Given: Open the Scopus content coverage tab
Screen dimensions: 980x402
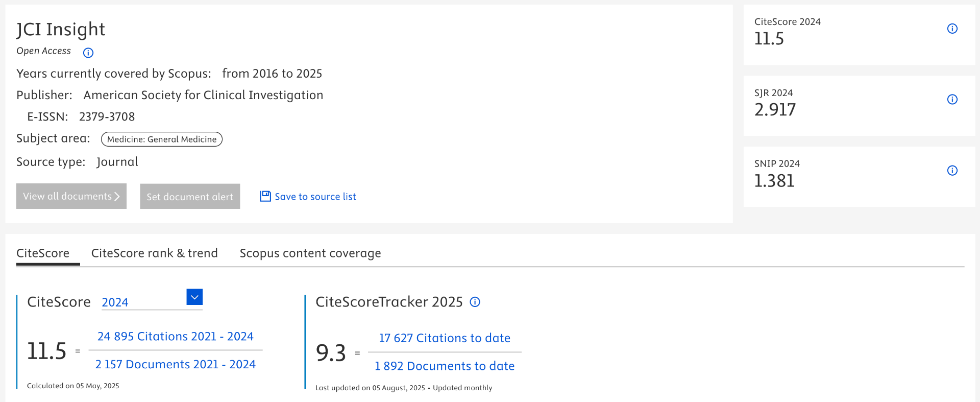Looking at the screenshot, I should pos(310,253).
